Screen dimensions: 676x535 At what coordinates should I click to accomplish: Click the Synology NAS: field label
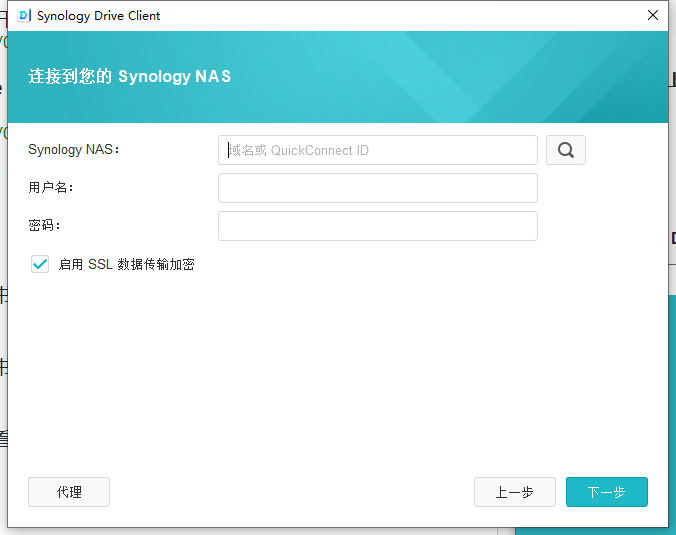pyautogui.click(x=74, y=150)
